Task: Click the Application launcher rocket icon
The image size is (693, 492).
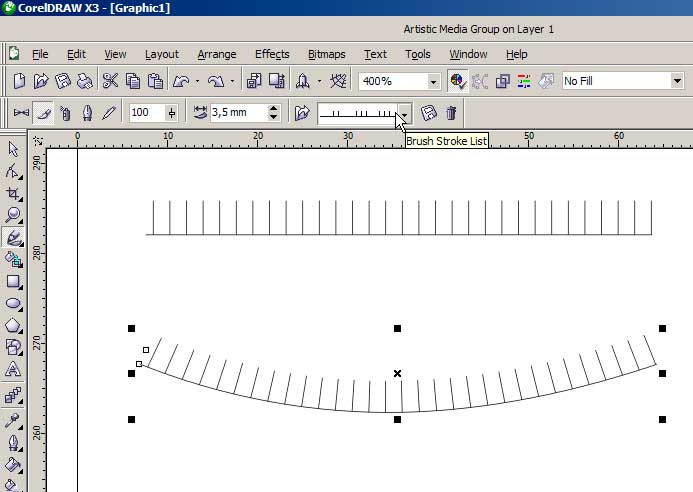Action: pyautogui.click(x=303, y=81)
